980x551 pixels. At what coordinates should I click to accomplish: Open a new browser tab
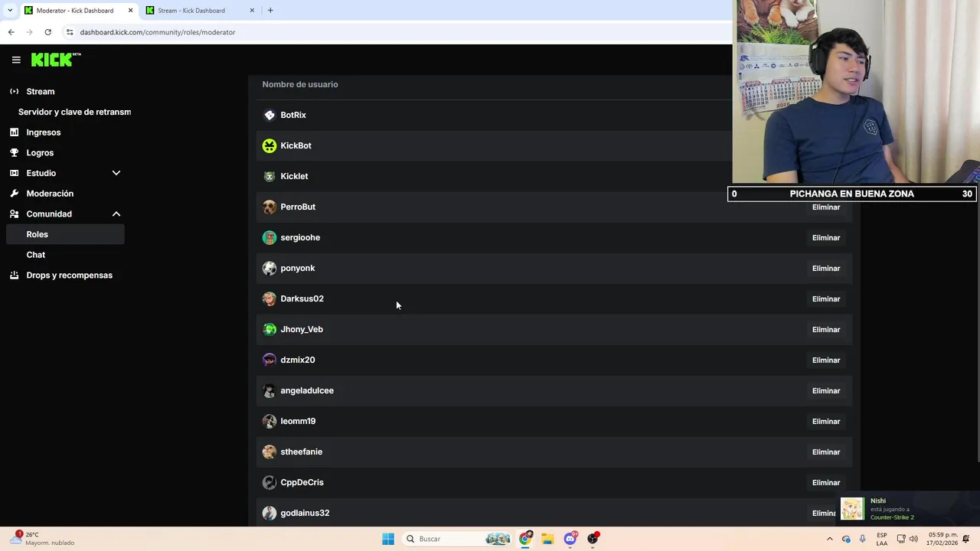pyautogui.click(x=270, y=11)
